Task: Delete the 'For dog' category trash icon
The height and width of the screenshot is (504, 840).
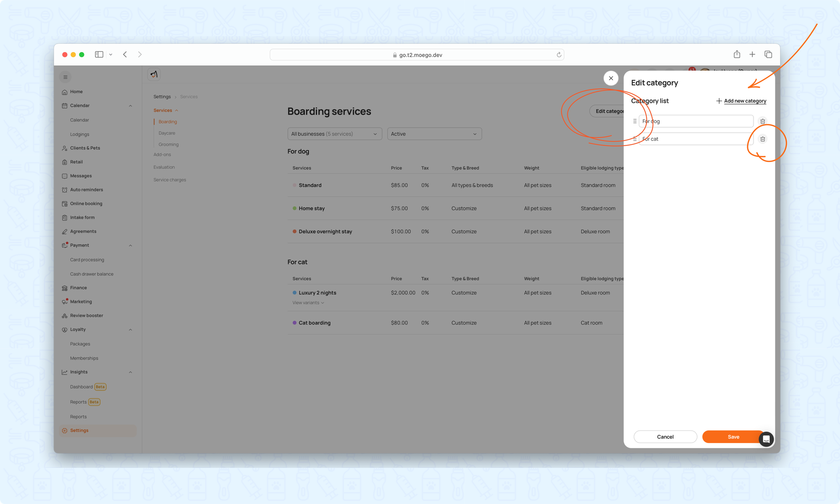Action: [763, 121]
